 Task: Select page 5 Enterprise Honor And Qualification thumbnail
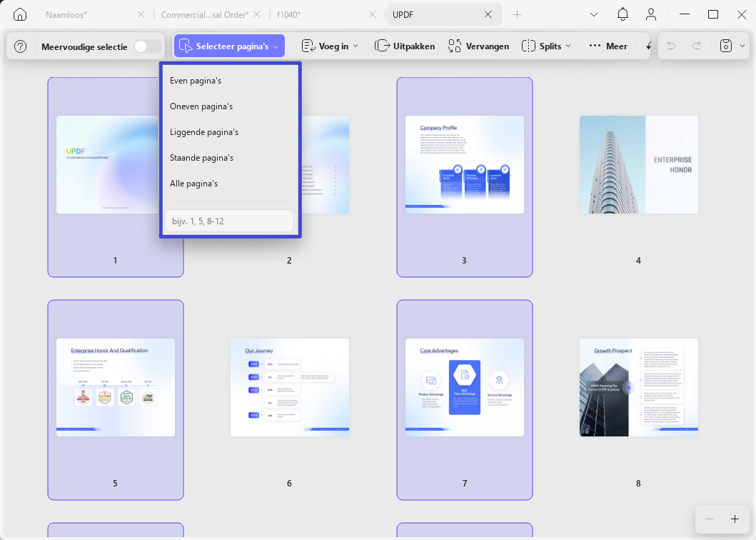116,388
